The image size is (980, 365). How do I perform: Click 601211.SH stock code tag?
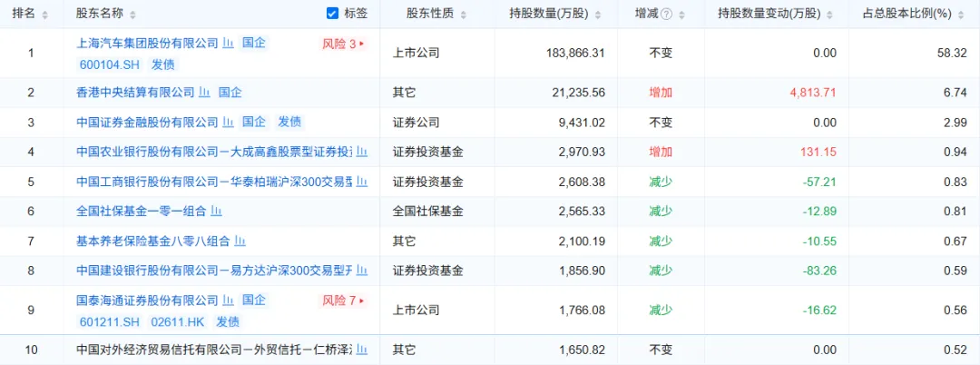pos(111,322)
